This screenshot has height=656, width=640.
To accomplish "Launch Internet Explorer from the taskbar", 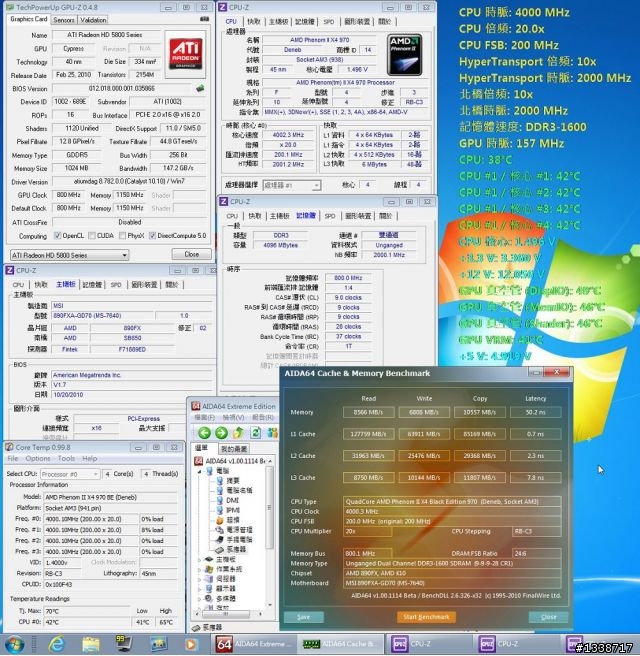I will (x=56, y=644).
